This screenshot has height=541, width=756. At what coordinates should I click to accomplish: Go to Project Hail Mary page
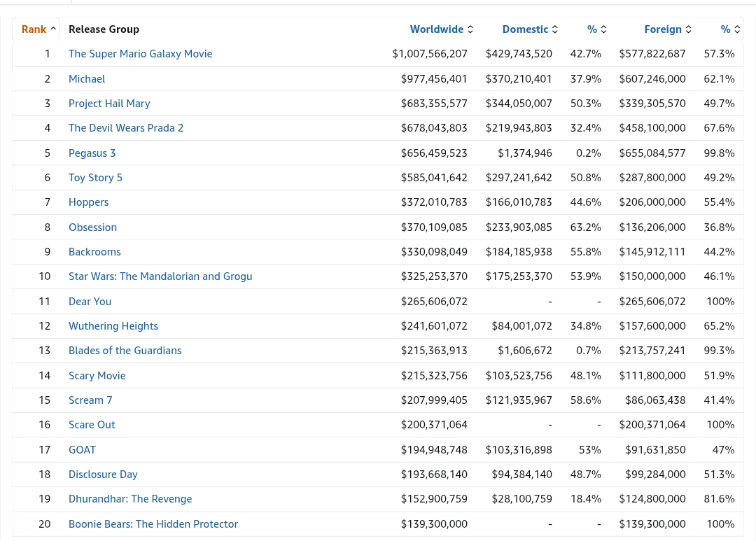(109, 104)
